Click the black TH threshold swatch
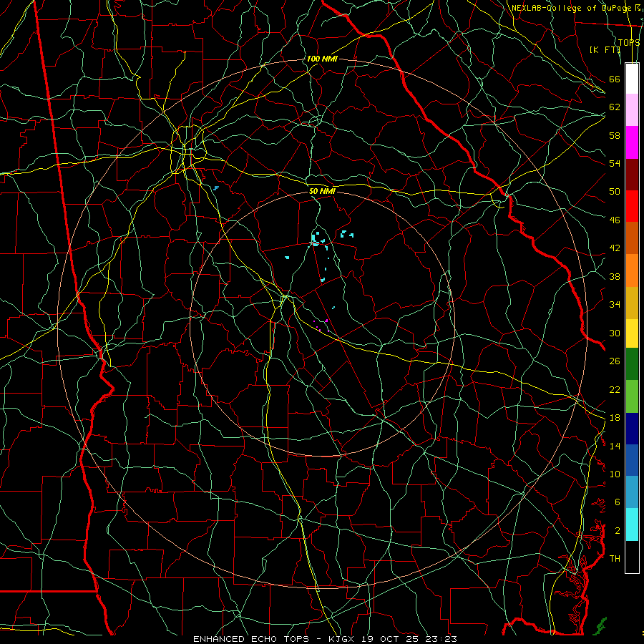Image resolution: width=644 pixels, height=644 pixels. click(x=632, y=557)
